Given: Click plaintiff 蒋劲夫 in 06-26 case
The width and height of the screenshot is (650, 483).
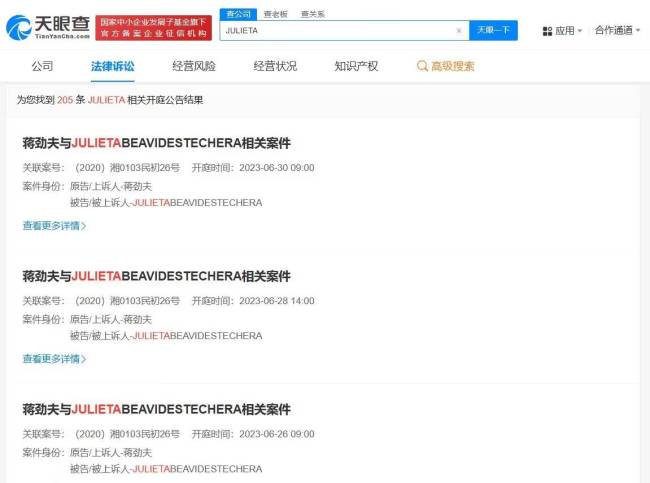Looking at the screenshot, I should [x=138, y=453].
